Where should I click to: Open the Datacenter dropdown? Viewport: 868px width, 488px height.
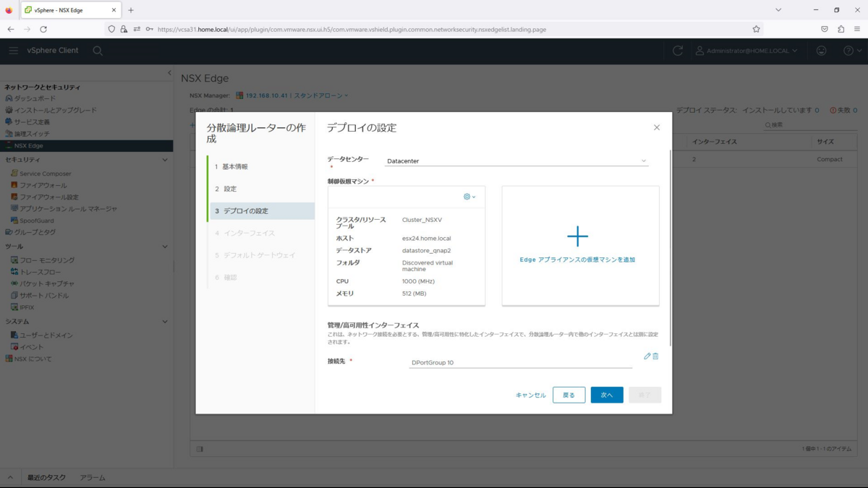[x=516, y=161]
